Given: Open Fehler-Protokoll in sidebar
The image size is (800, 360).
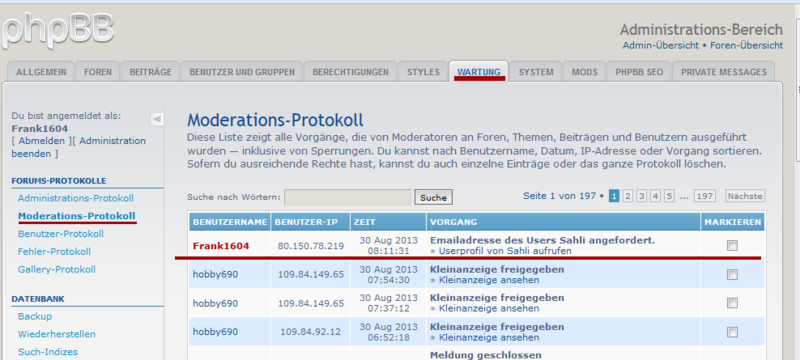Looking at the screenshot, I should tap(54, 251).
